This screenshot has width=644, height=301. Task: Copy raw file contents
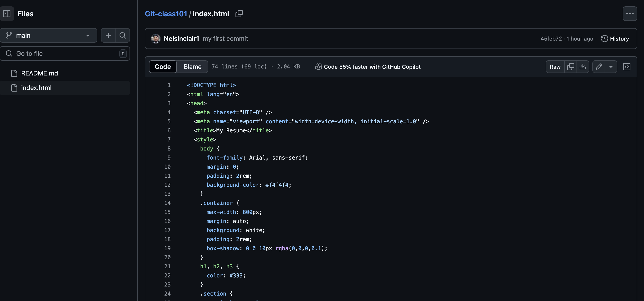tap(570, 67)
